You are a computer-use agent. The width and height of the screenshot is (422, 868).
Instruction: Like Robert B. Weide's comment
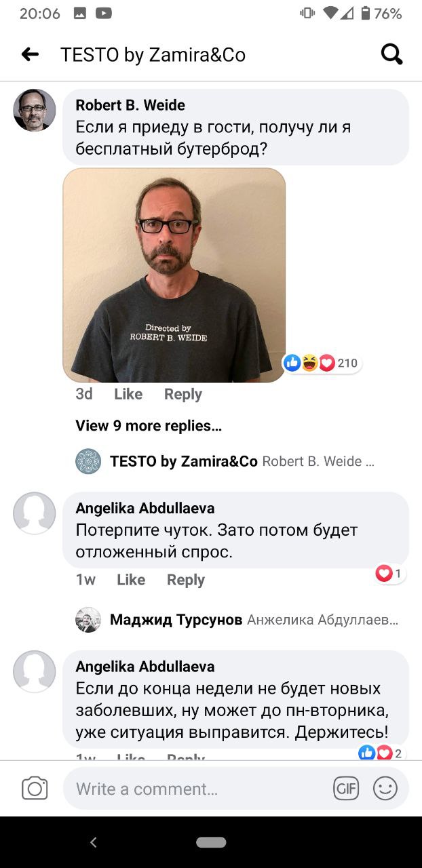click(128, 394)
